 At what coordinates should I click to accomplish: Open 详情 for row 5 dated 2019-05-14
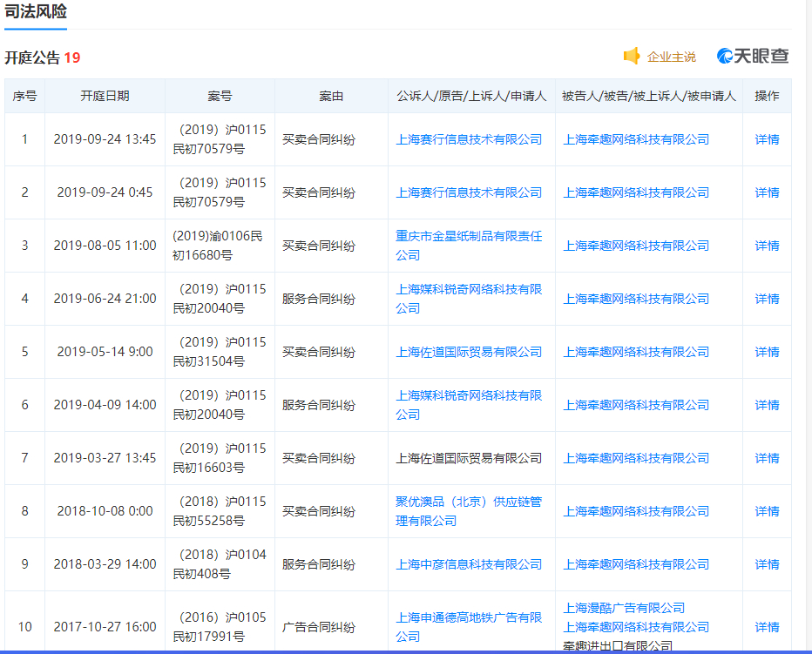767,352
